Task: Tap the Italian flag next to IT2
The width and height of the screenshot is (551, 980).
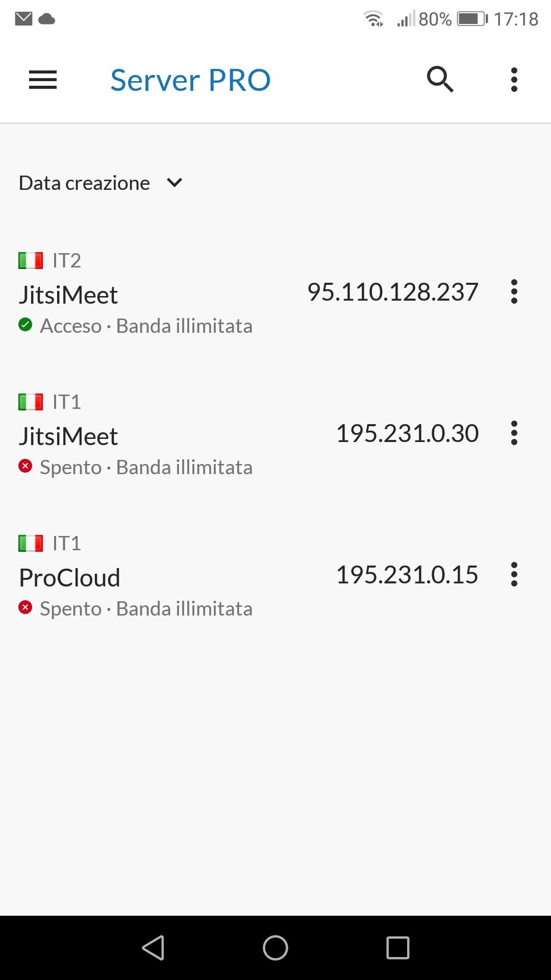Action: [x=31, y=261]
